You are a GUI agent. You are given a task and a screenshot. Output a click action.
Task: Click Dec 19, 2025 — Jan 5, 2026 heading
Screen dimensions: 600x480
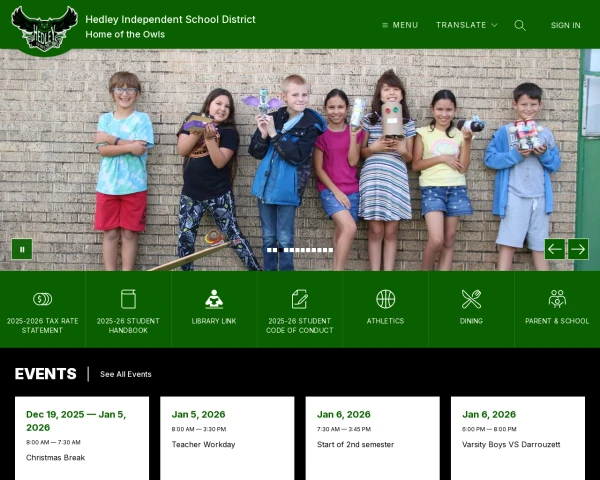[x=76, y=421]
